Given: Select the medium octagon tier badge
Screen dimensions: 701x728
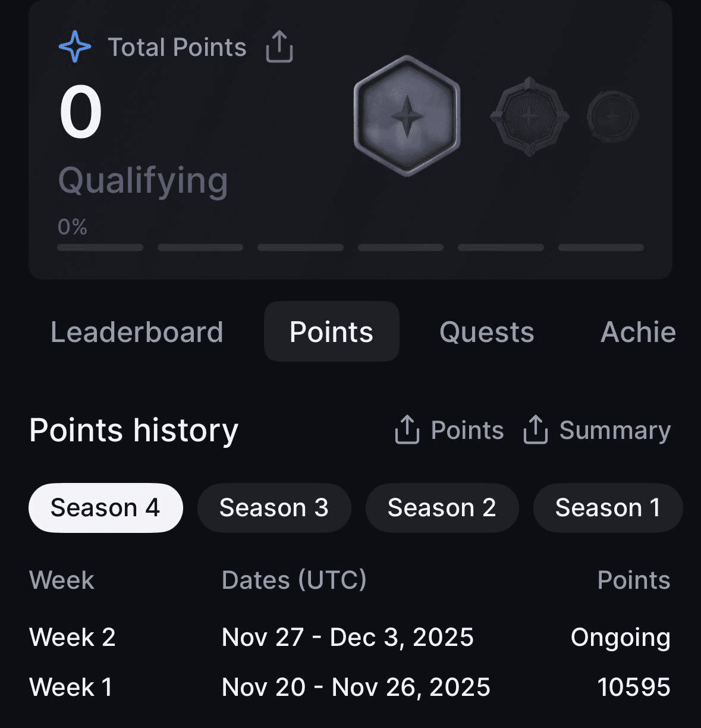Looking at the screenshot, I should [529, 117].
